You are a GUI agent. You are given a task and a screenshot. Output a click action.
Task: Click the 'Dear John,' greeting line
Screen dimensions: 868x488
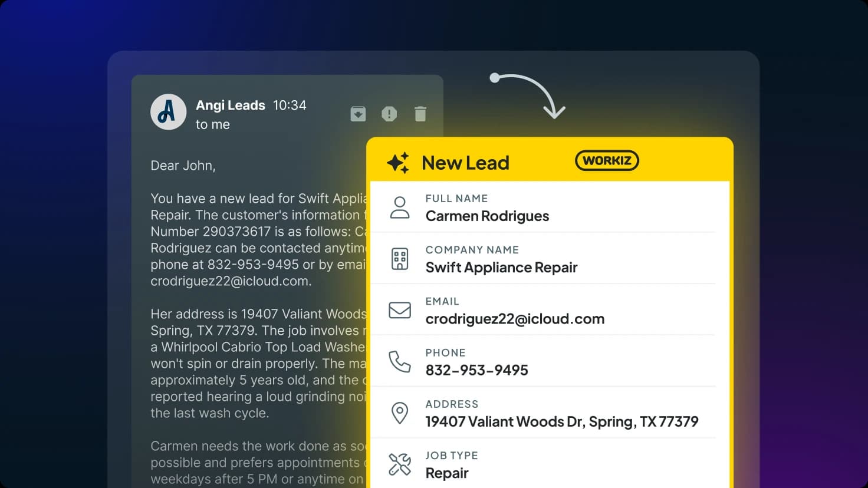183,166
